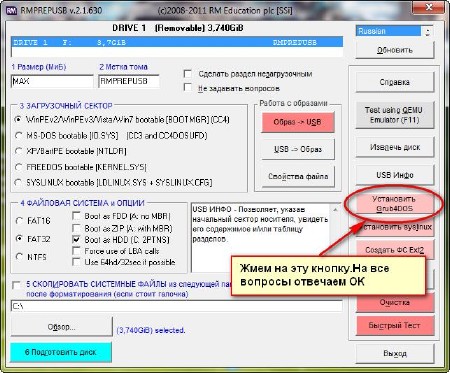
Task: Choose FAT16 file system
Action: click(20, 221)
